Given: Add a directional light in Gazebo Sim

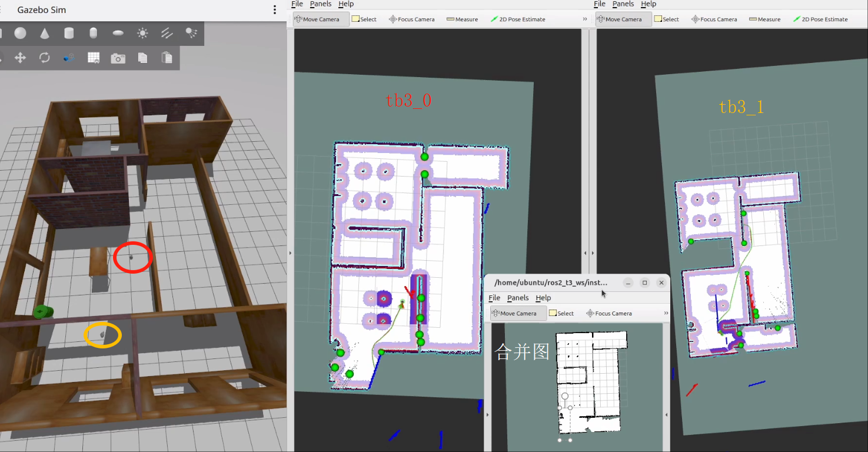Looking at the screenshot, I should point(167,33).
